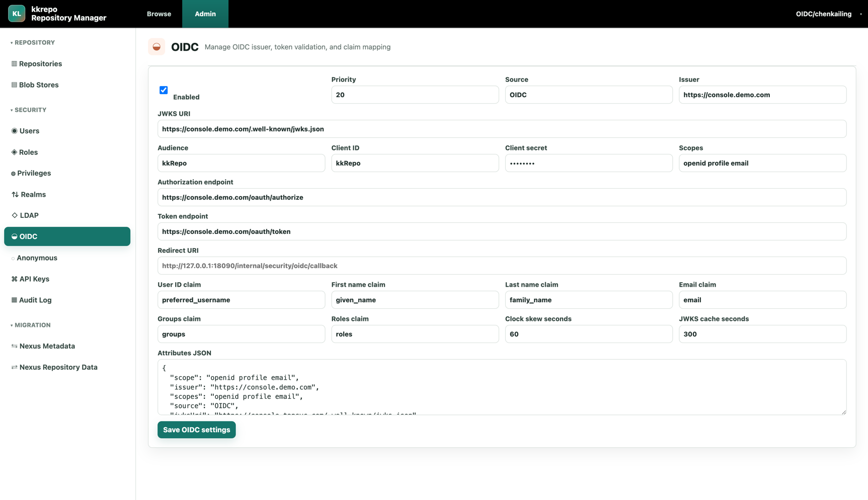Viewport: 868px width, 500px height.
Task: Click the Client ID field
Action: pyautogui.click(x=415, y=163)
